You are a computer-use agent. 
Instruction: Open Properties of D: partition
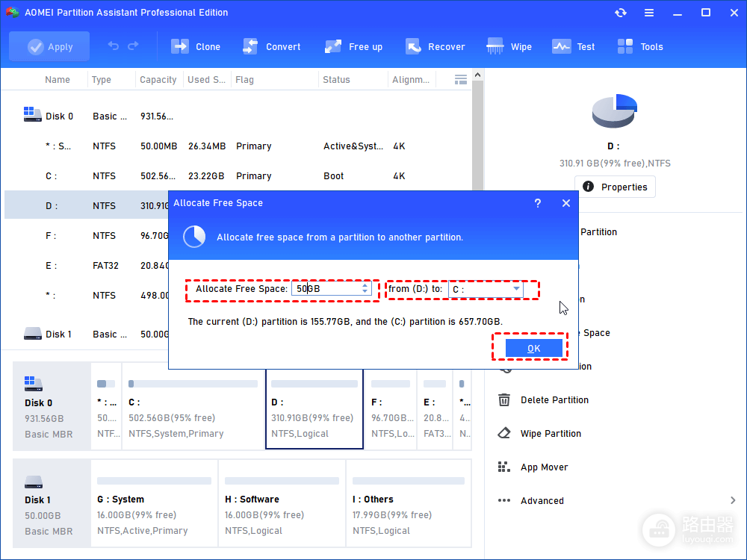tap(615, 187)
